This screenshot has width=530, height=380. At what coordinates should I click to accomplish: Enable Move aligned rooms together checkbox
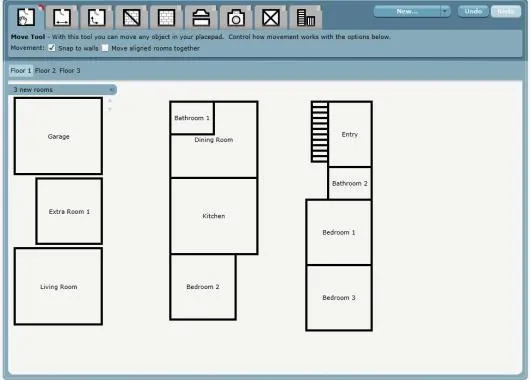pyautogui.click(x=105, y=48)
